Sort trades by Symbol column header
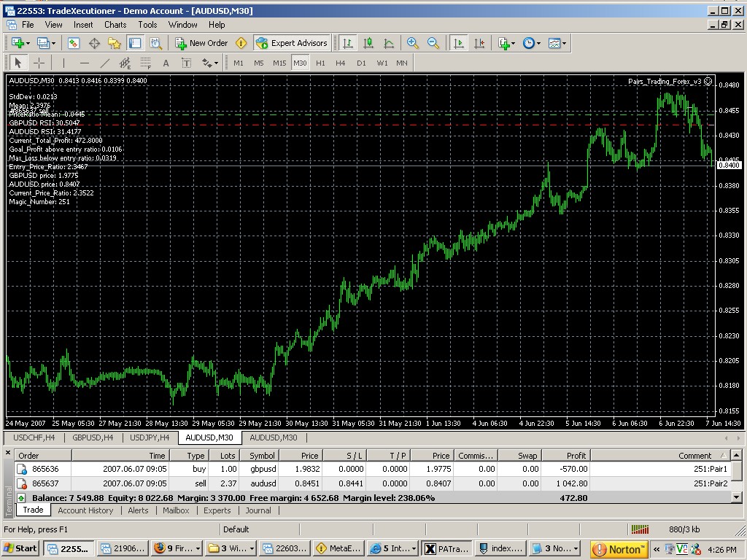 [x=259, y=456]
